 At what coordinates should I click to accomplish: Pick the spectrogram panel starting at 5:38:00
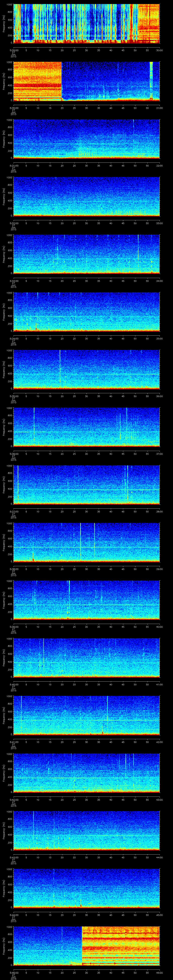point(87,542)
